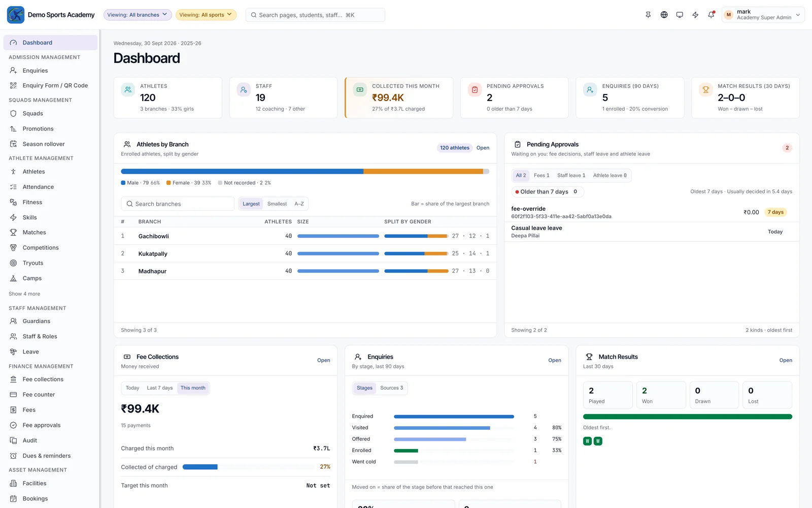This screenshot has height=508, width=812.
Task: Switch to the Sources 3 tab
Action: coord(392,388)
